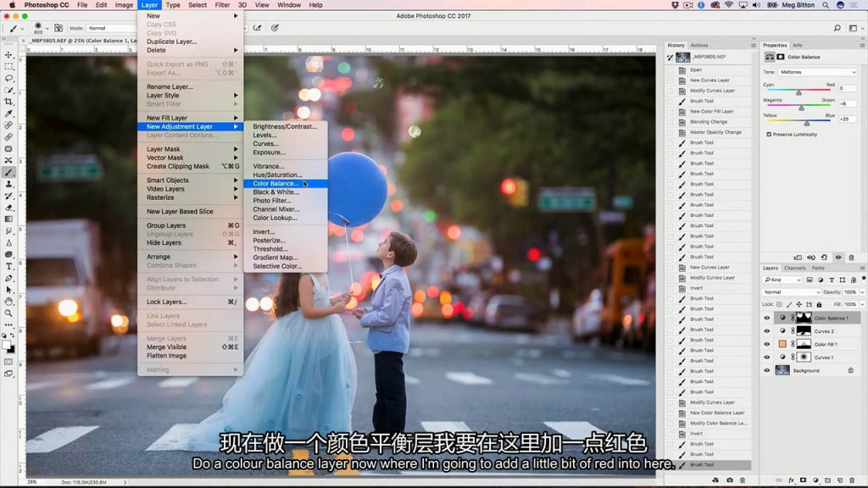This screenshot has width=868, height=488.
Task: Toggle visibility of the Curves 2 layer
Action: [767, 330]
